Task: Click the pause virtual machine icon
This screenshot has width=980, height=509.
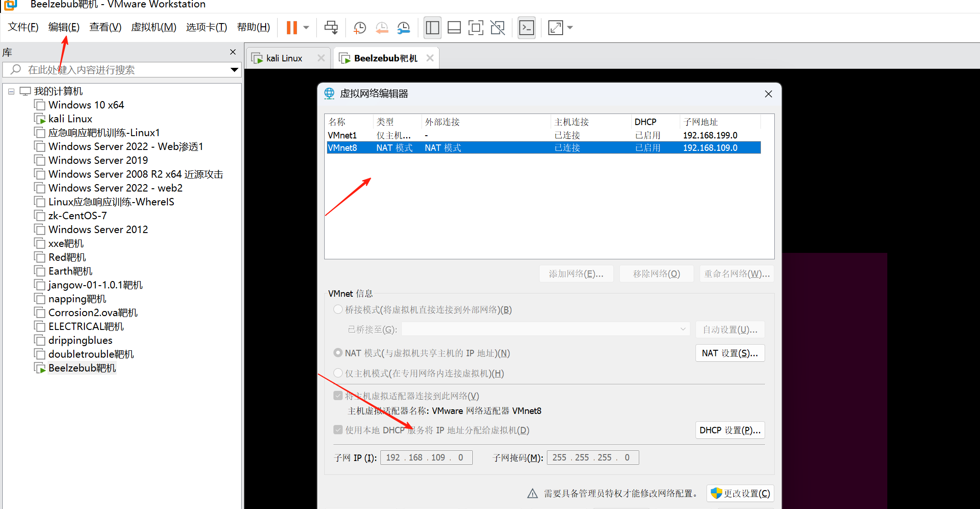Action: 291,27
